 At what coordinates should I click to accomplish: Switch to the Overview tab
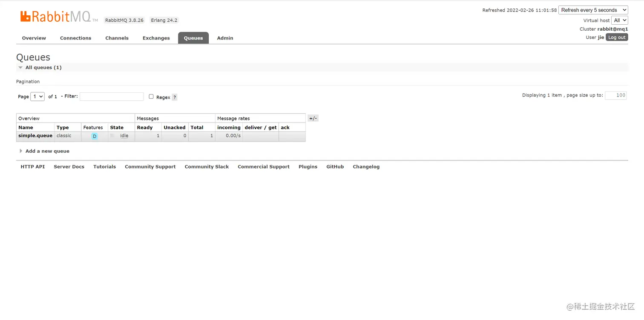[x=34, y=38]
